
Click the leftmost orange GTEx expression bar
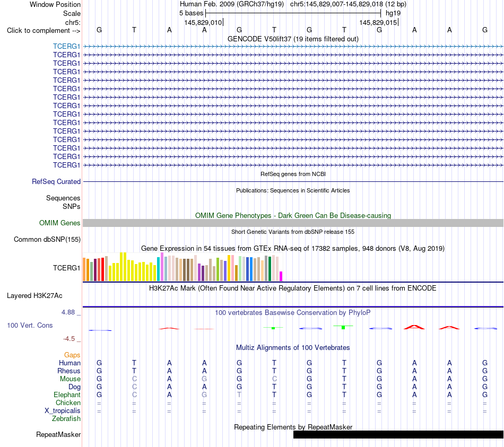point(84,269)
